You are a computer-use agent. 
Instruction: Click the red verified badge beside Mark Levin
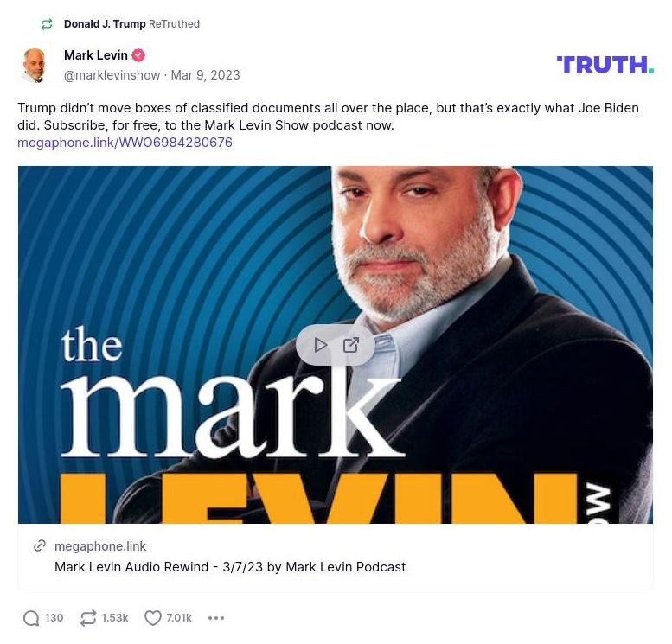coord(138,55)
